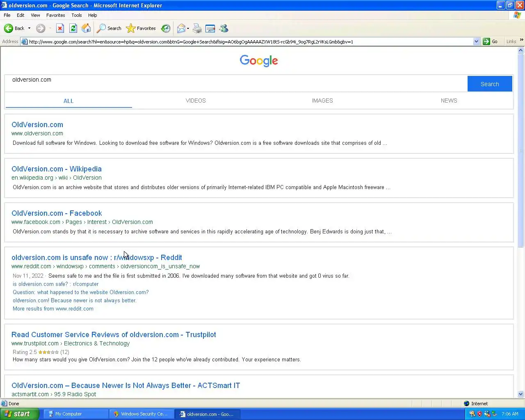This screenshot has height=420, width=525.
Task: Open the Messenger people icon
Action: click(x=224, y=28)
